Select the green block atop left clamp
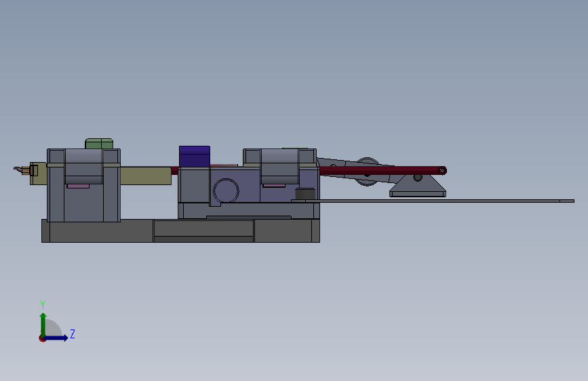Image resolution: width=588 pixels, height=381 pixels. (x=99, y=144)
